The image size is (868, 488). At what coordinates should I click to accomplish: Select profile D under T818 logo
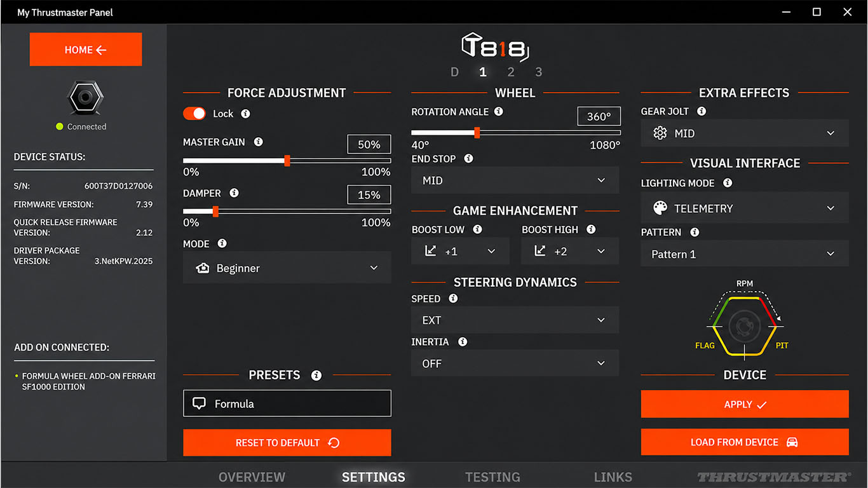point(454,72)
